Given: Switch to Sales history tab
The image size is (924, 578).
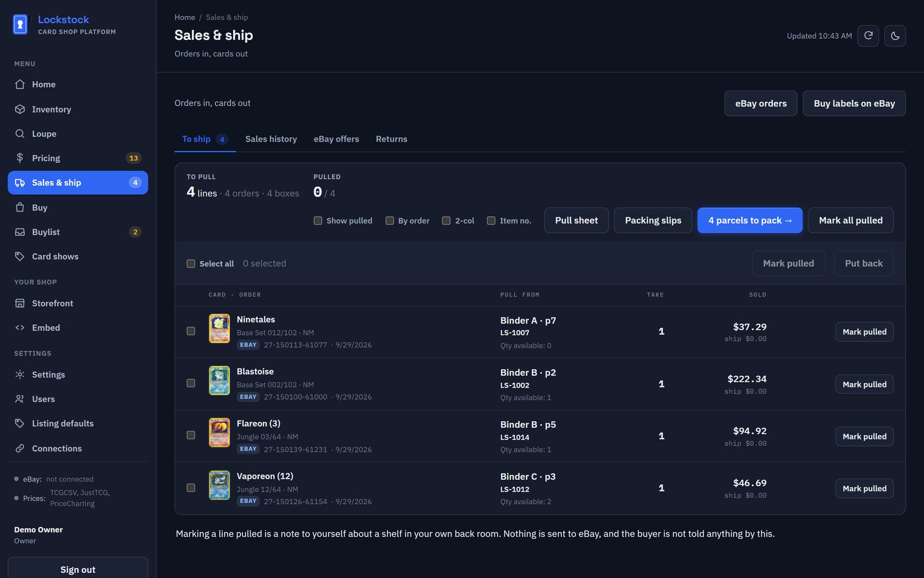Looking at the screenshot, I should (x=271, y=139).
